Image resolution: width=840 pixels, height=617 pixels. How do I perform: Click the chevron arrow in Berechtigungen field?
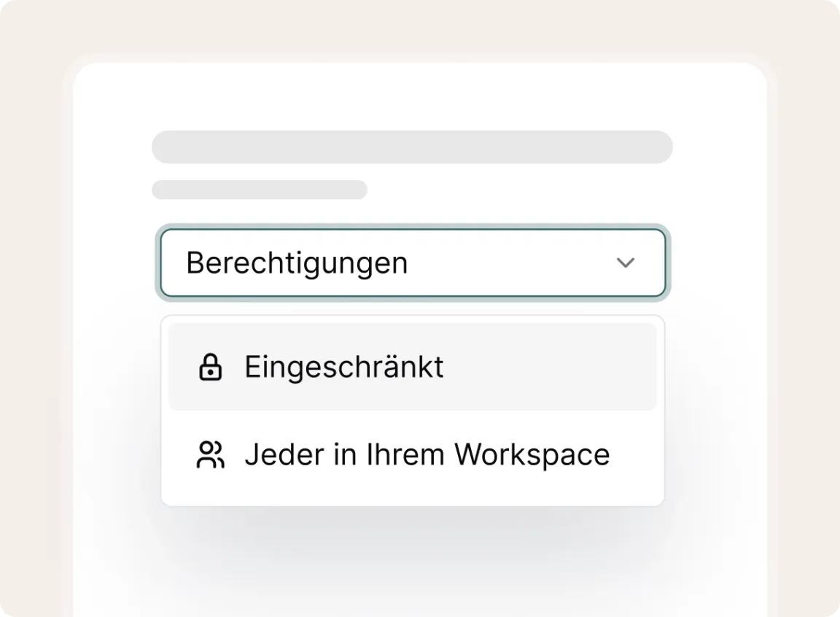pyautogui.click(x=626, y=263)
